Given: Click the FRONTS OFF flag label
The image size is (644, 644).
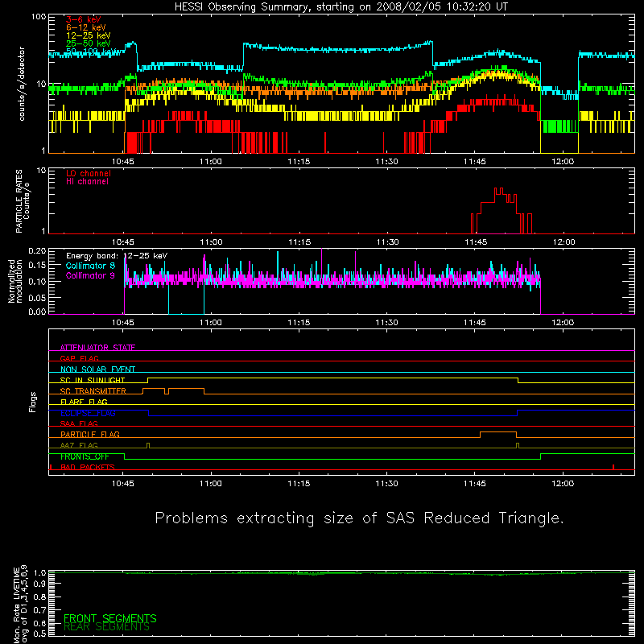Looking at the screenshot, I should click(x=85, y=456).
